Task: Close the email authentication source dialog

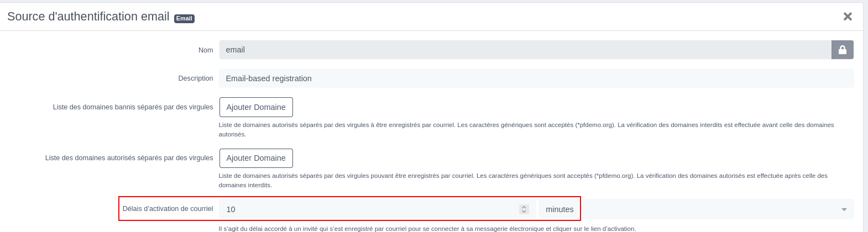Action: [847, 17]
